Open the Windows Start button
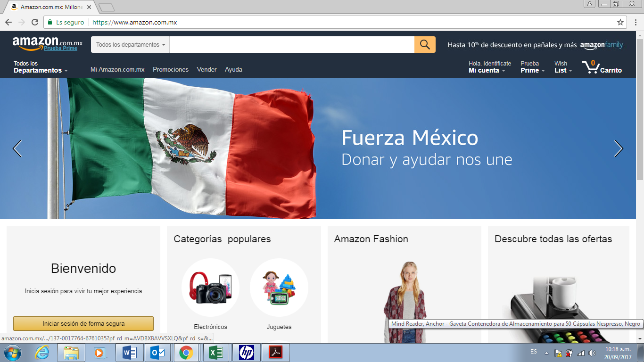The height and width of the screenshot is (362, 644). tap(12, 353)
